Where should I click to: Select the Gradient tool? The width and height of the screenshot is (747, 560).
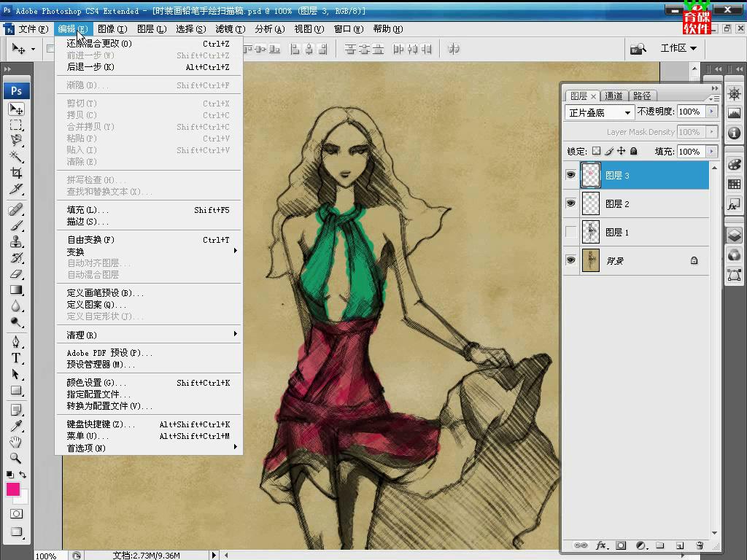coord(16,290)
